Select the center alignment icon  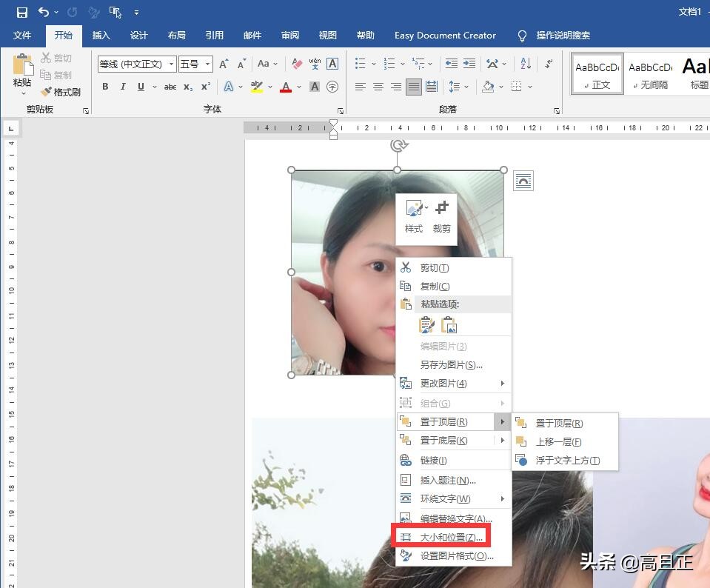pyautogui.click(x=378, y=87)
